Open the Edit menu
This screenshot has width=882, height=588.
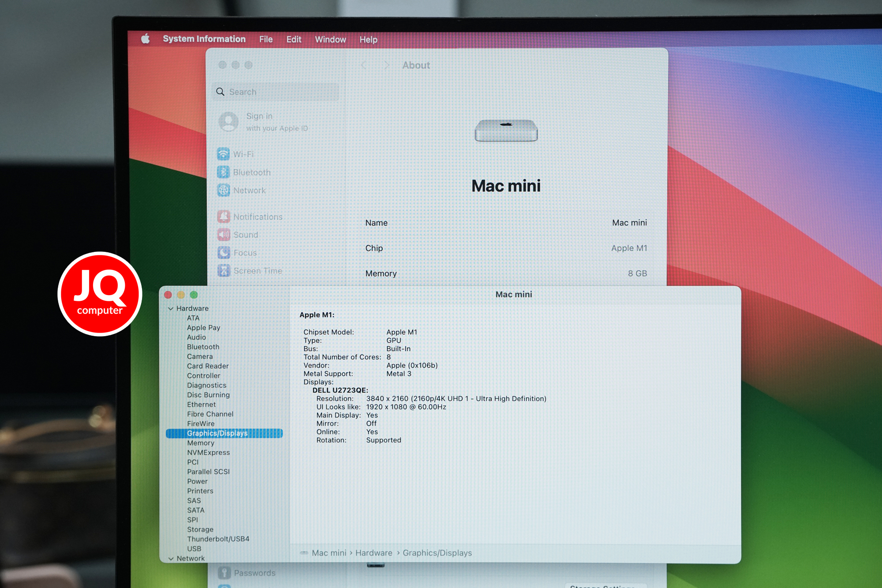pos(294,39)
